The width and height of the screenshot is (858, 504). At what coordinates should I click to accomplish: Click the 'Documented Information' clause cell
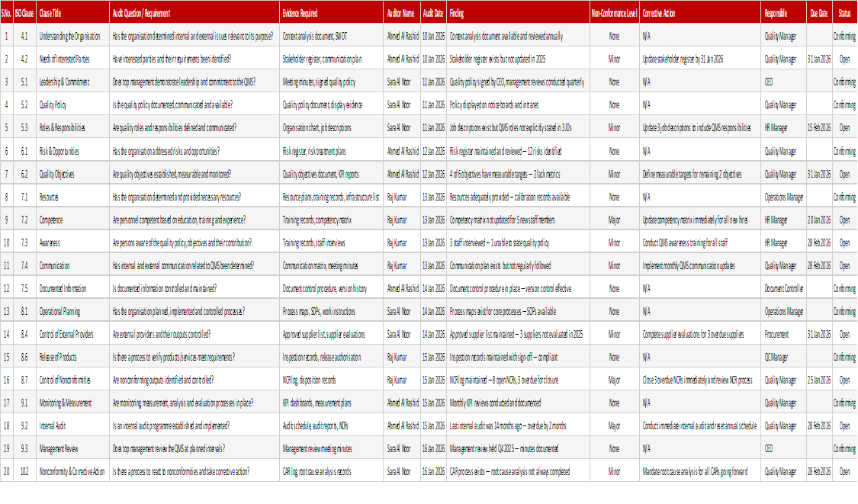tap(72, 288)
